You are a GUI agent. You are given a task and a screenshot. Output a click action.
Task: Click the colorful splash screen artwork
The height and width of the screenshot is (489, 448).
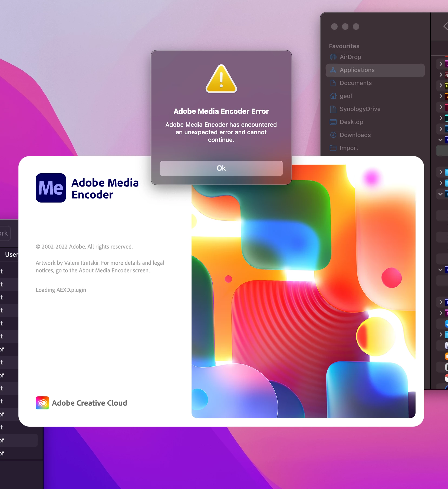pos(303,291)
